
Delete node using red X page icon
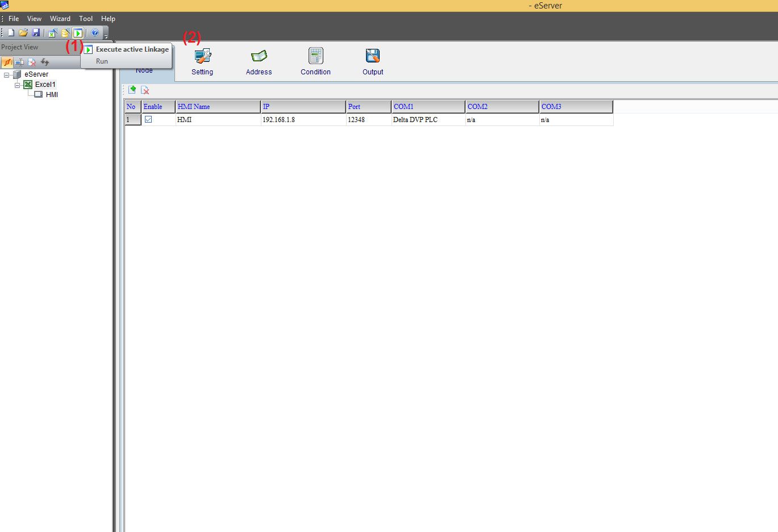[145, 90]
